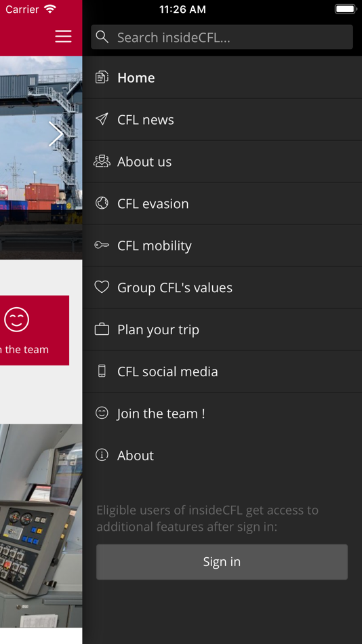
Task: Select Join the team ! menu entry
Action: [x=222, y=414]
